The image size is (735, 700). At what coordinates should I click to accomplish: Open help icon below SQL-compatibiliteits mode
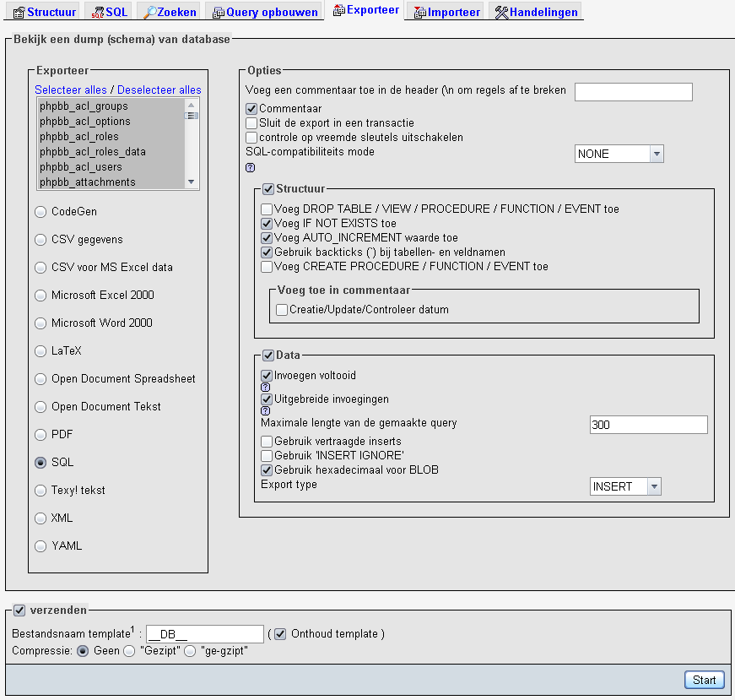[x=250, y=168]
